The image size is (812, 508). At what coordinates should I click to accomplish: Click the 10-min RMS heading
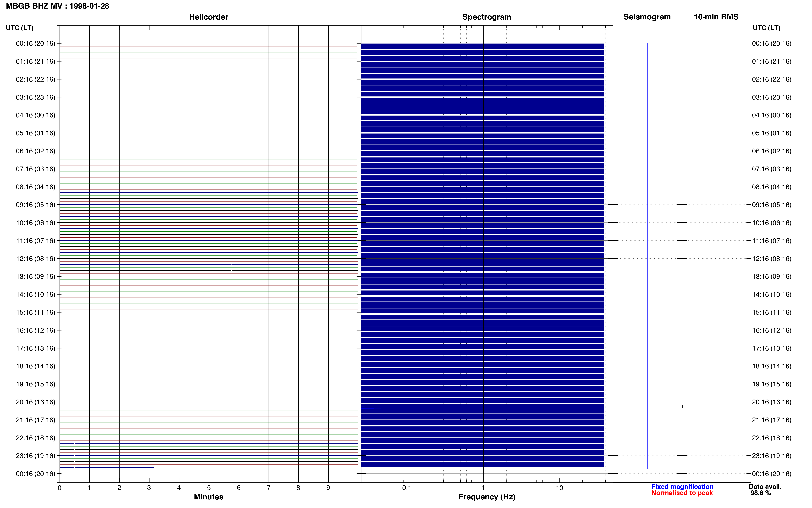click(716, 17)
